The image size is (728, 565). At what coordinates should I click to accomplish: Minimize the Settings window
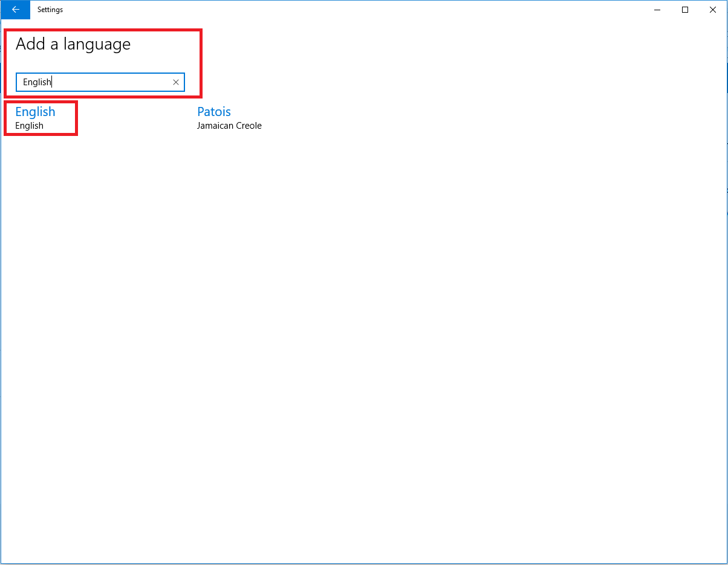[657, 10]
